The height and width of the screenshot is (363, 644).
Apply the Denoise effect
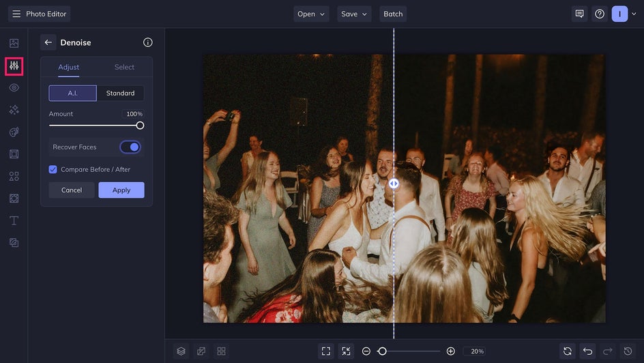121,190
